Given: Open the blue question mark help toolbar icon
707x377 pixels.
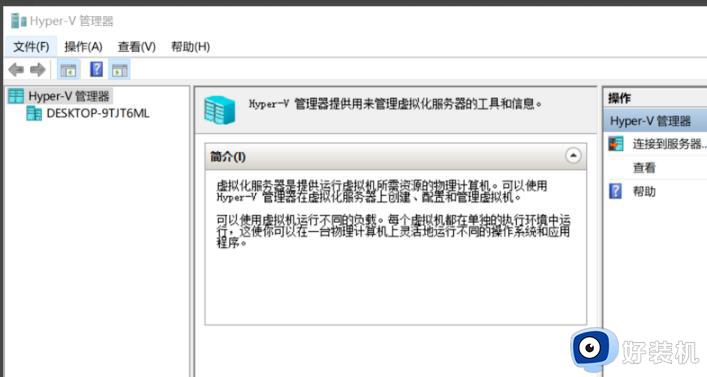Looking at the screenshot, I should (x=96, y=69).
